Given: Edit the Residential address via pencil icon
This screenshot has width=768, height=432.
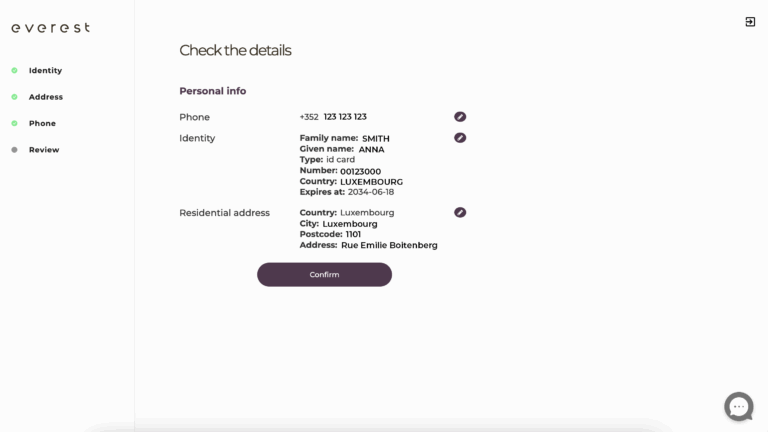Looking at the screenshot, I should coord(460,213).
